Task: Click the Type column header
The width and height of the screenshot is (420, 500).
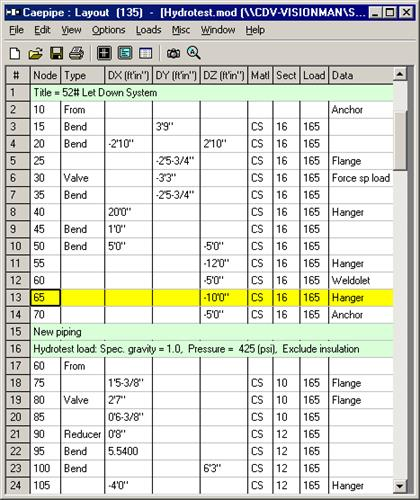Action: tap(83, 75)
